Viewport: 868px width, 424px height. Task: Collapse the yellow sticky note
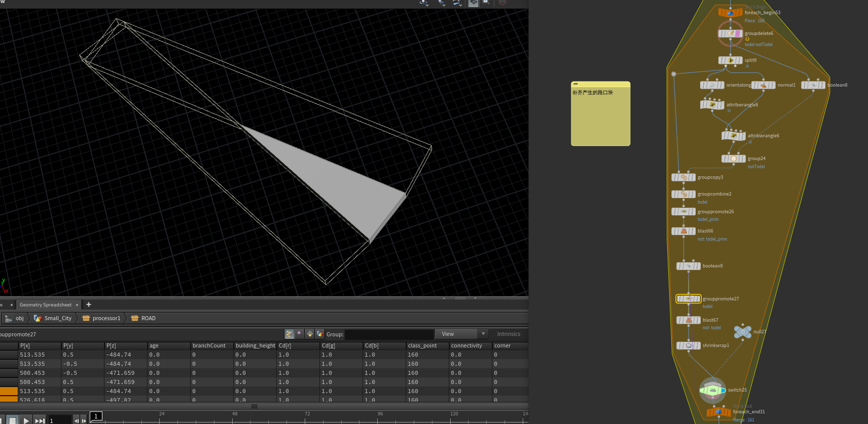(x=575, y=84)
